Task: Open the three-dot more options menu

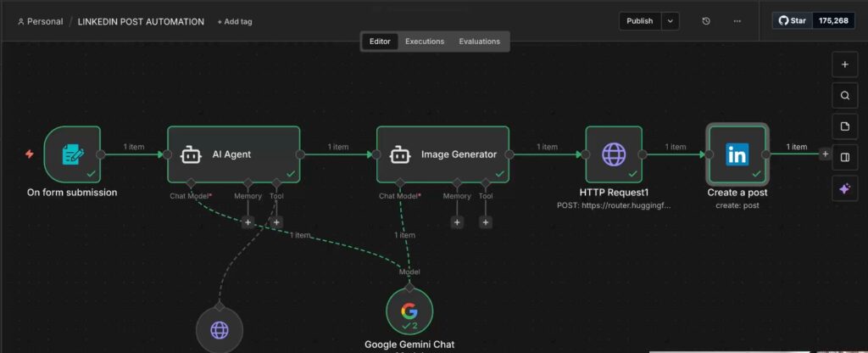Action: click(x=737, y=21)
